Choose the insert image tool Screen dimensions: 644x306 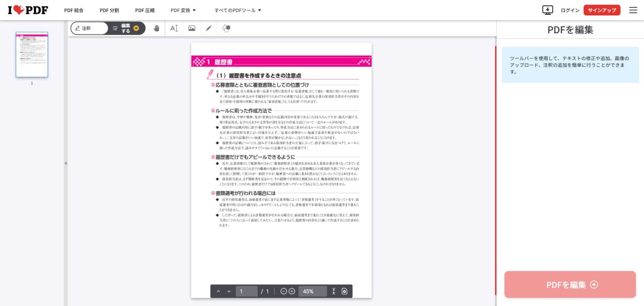pos(192,28)
